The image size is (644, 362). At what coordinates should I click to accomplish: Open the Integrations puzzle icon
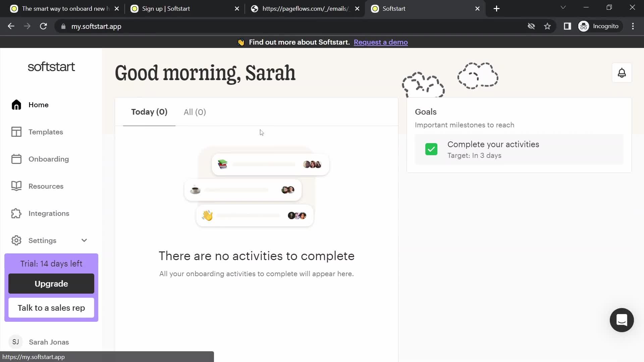[x=16, y=214]
